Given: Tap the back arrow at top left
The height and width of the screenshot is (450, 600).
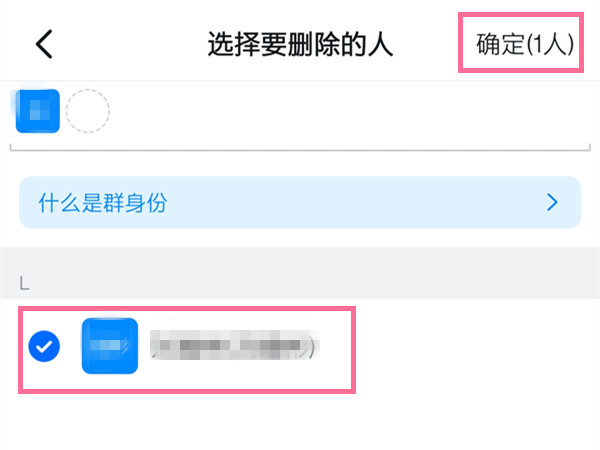Looking at the screenshot, I should pos(44,44).
